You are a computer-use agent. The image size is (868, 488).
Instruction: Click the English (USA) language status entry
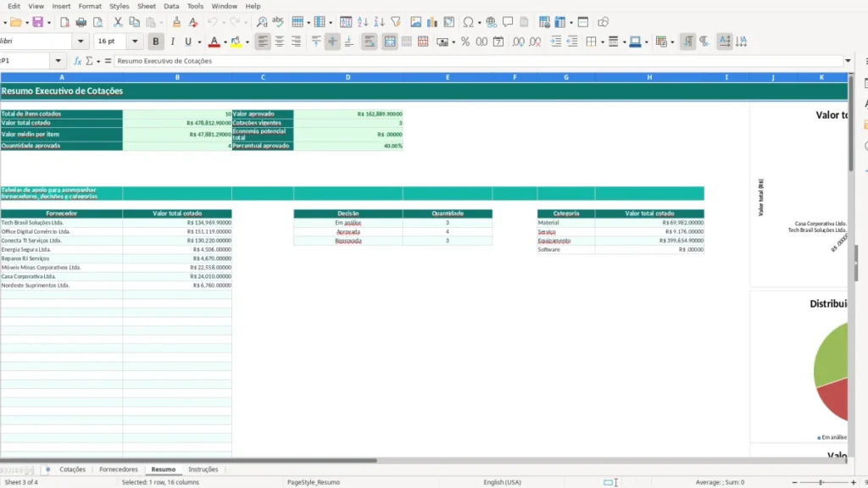(502, 482)
